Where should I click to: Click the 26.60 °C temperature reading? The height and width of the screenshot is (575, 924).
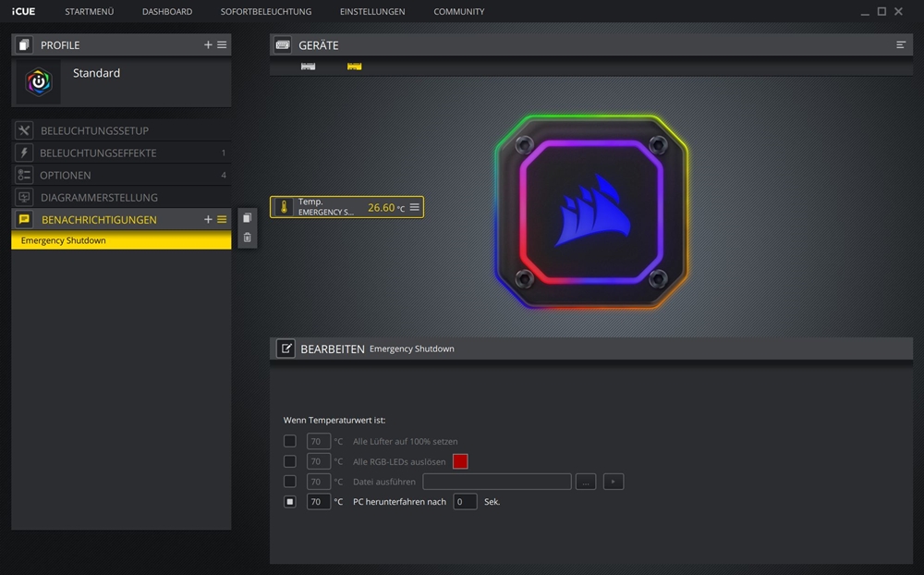tap(386, 208)
